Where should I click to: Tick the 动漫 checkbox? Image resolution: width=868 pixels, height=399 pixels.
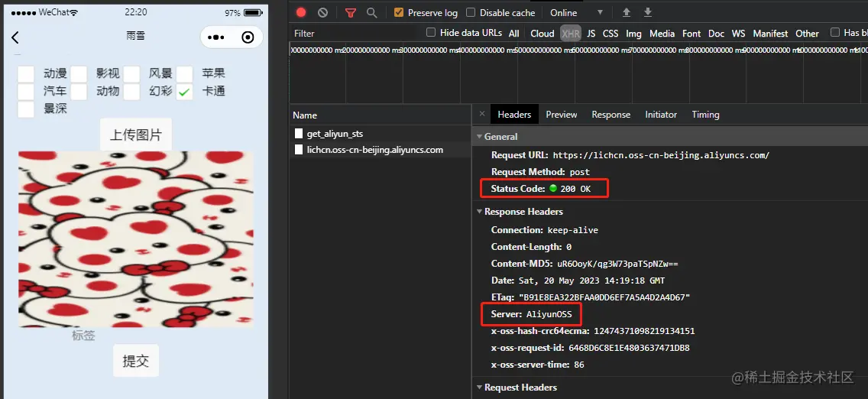26,73
